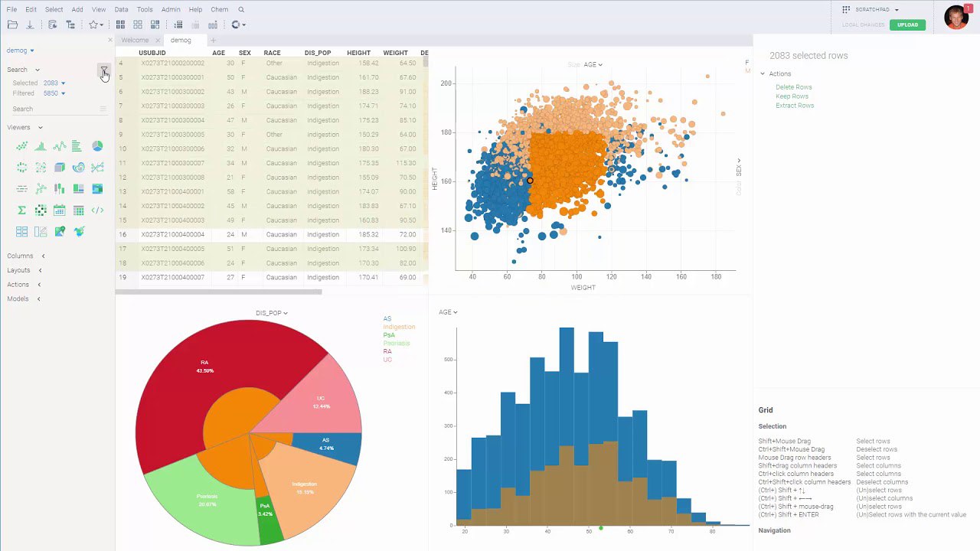The width and height of the screenshot is (980, 551).
Task: Click the Extract Rows link
Action: tap(795, 106)
